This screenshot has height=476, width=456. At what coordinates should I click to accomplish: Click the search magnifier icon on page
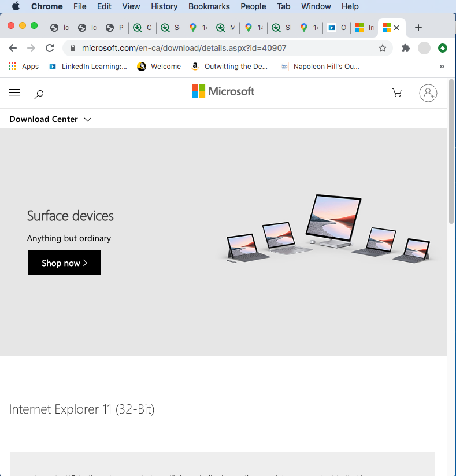(39, 94)
